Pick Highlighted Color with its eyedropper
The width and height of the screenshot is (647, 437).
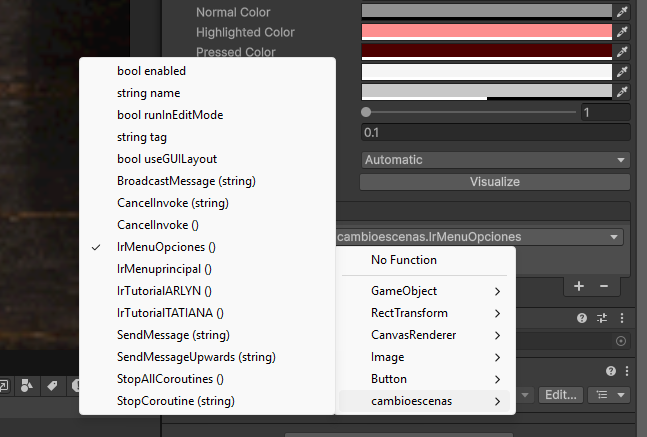click(622, 31)
